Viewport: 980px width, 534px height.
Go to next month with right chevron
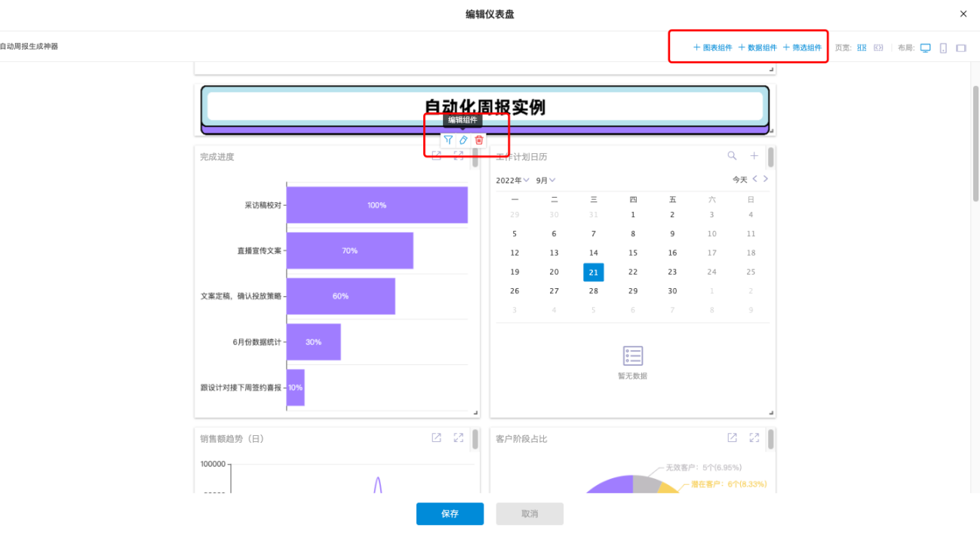click(x=766, y=180)
